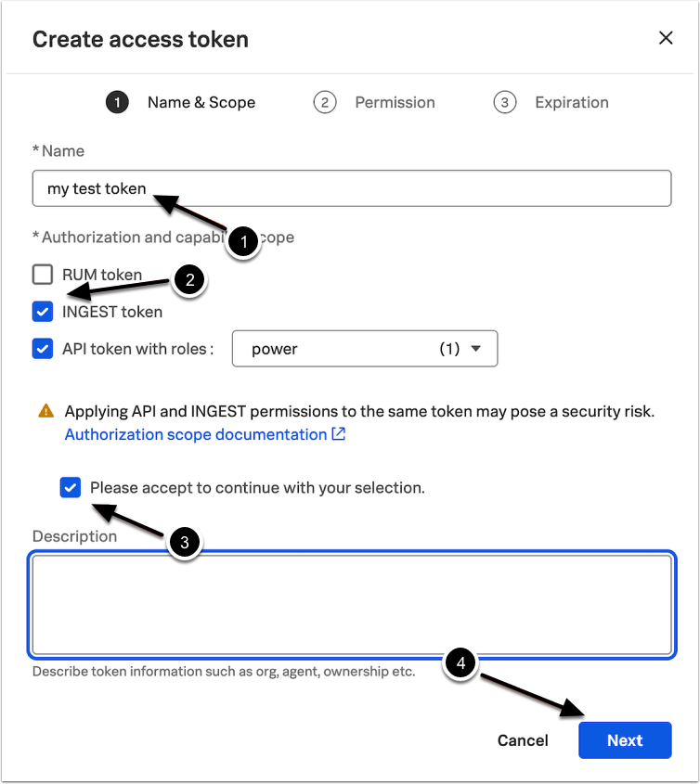Click the roles dropdown arrow

476,349
